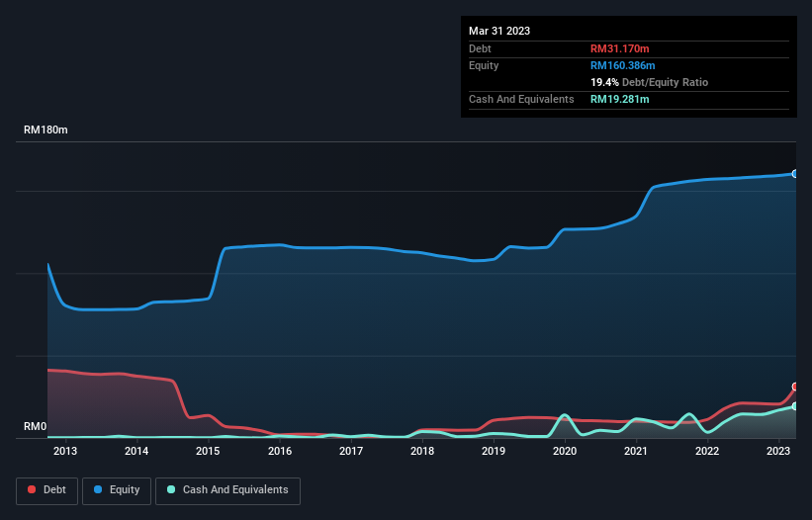Screen dimensions: 812x520
Task: Click the blue Equity endpoint marker
Action: point(795,174)
